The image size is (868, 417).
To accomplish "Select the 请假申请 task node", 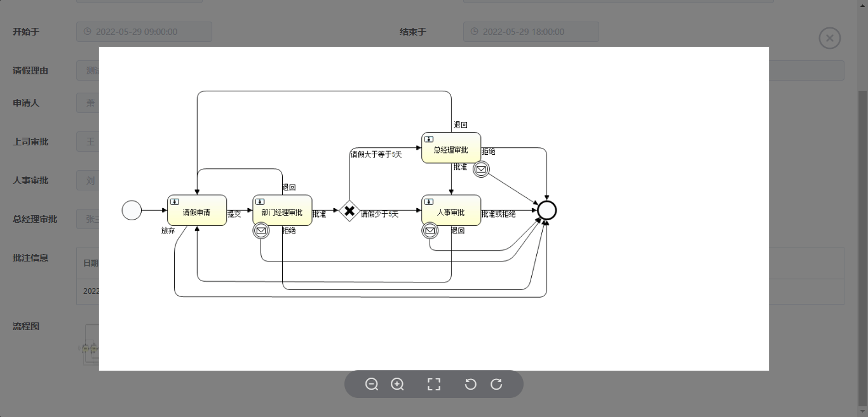I will [x=197, y=210].
